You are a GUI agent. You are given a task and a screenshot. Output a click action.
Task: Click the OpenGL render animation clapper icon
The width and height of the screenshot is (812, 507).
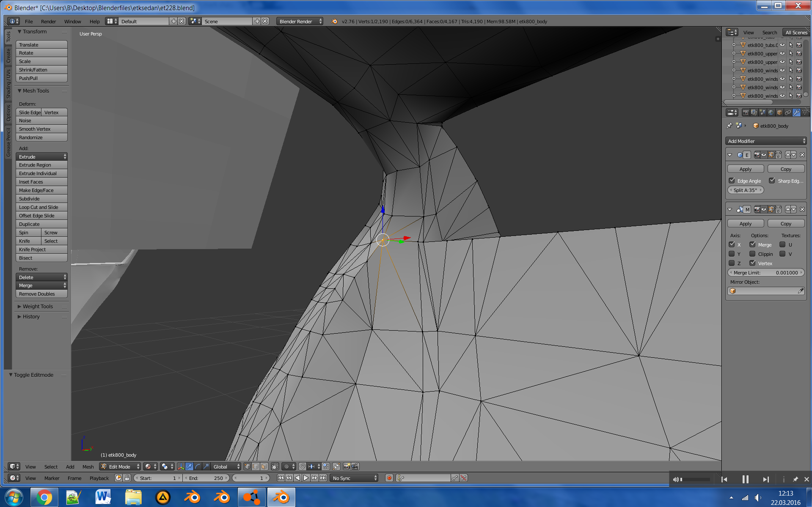pos(355,466)
